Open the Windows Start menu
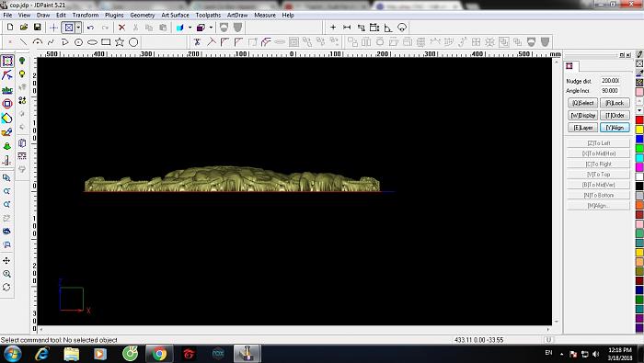Viewport: 644px width, 363px height. pyautogui.click(x=12, y=354)
